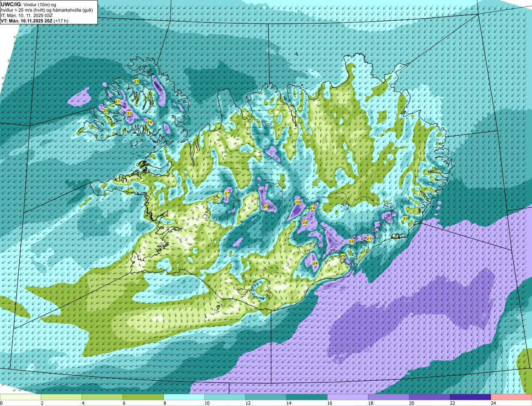Click the '14' tick label on the scale
This screenshot has width=532, height=406.
click(288, 403)
